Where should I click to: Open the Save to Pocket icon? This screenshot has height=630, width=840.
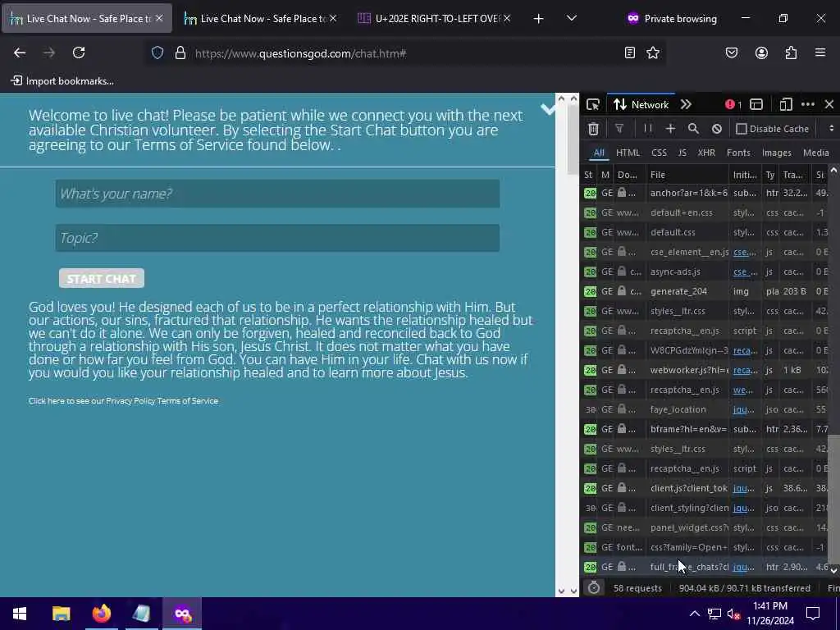731,52
